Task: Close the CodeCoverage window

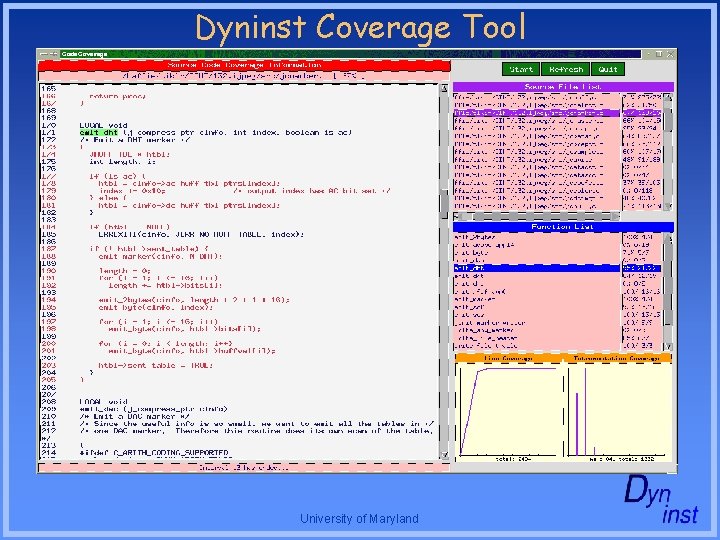Action: [x=670, y=54]
